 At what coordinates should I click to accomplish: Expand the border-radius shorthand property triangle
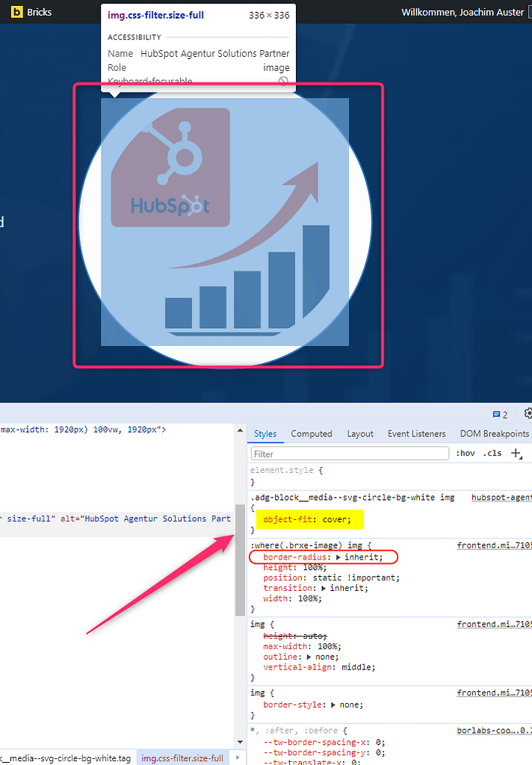click(x=338, y=557)
